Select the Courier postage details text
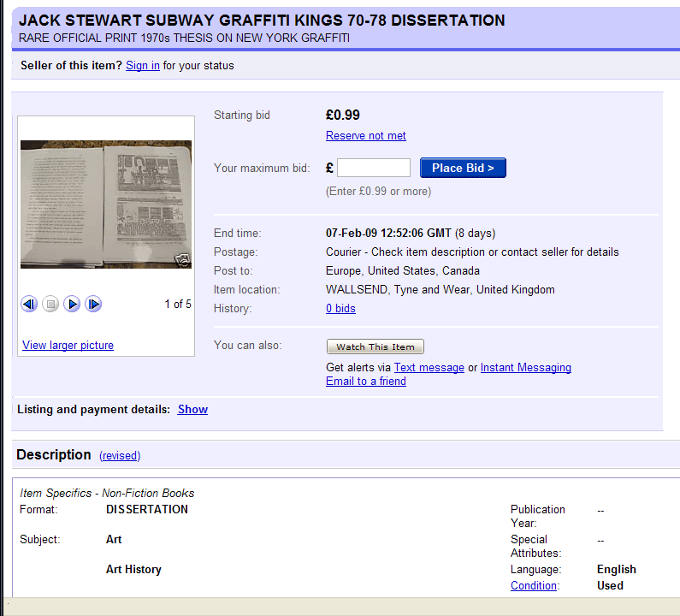The image size is (680, 616). pyautogui.click(x=472, y=252)
